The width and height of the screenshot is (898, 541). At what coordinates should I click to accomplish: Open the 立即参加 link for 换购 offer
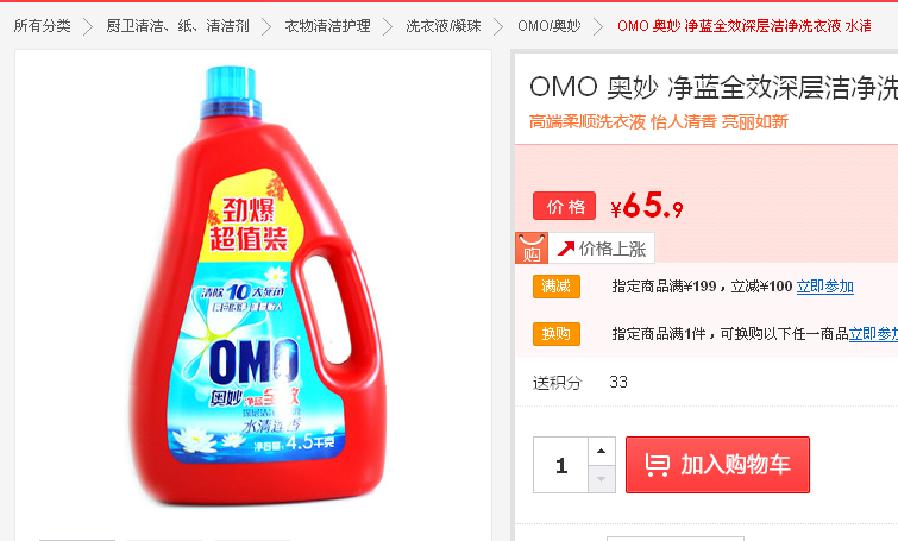click(873, 334)
